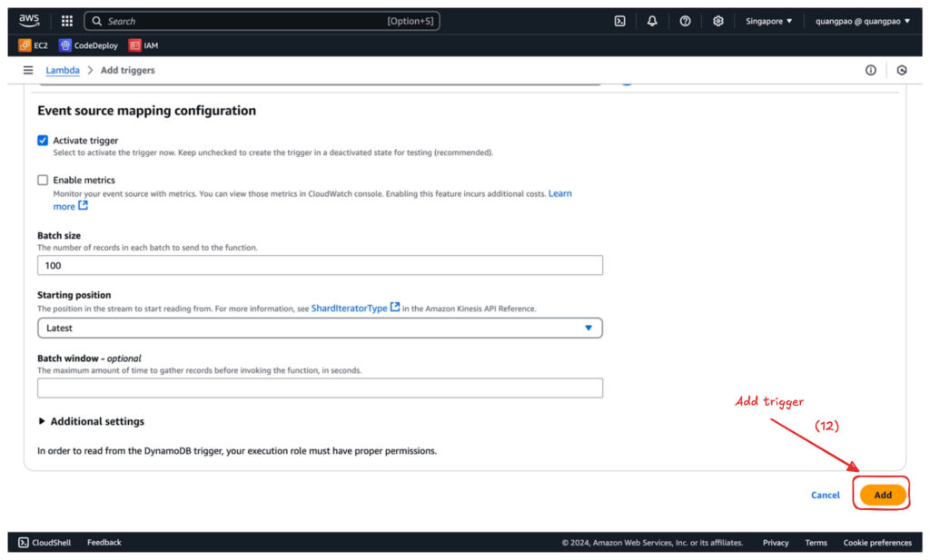Open the Terms footer link
930x560 pixels.
point(816,542)
